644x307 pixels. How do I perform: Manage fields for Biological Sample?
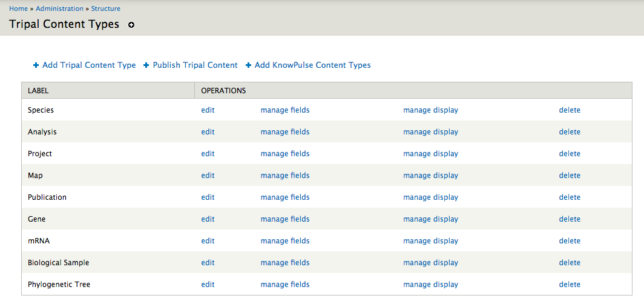(285, 263)
